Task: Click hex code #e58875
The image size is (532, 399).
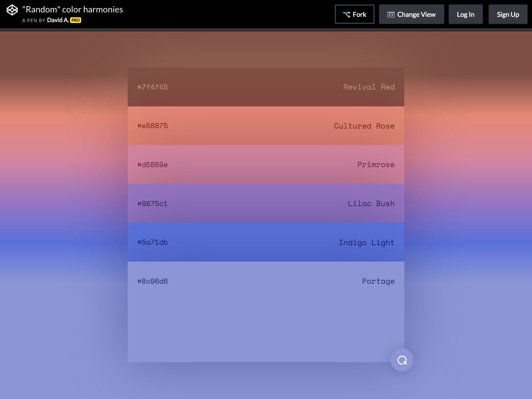Action: [153, 126]
